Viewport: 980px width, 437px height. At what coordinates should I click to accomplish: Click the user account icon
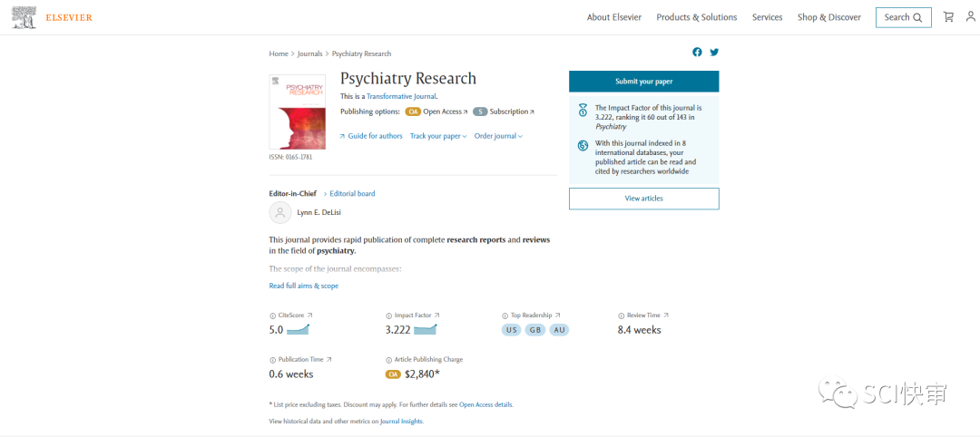click(x=972, y=17)
